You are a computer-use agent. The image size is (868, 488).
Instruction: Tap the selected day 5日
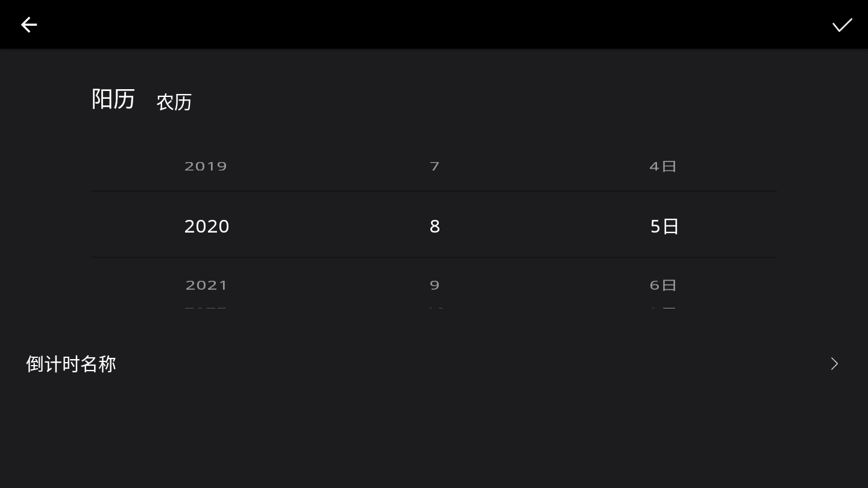664,227
